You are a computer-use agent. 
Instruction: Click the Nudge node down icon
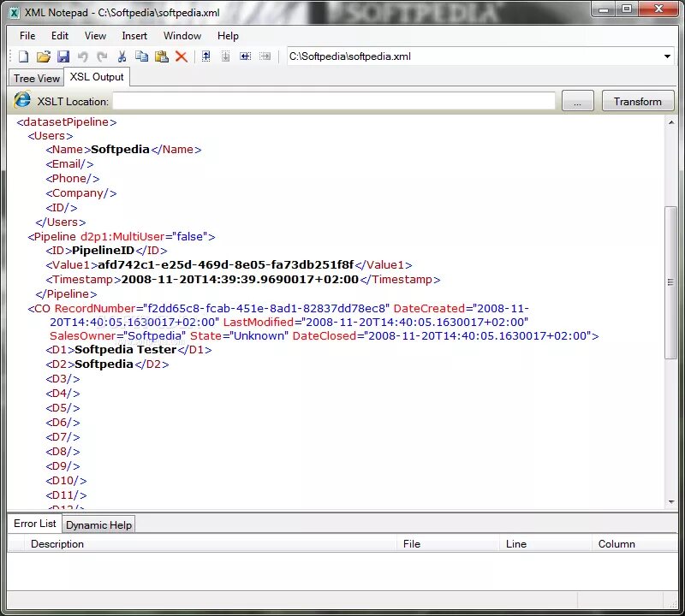(225, 56)
